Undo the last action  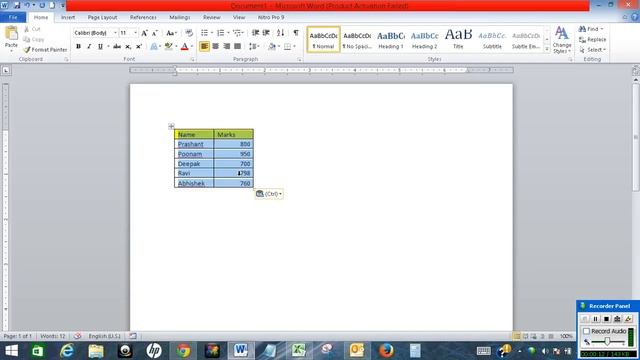point(27,5)
